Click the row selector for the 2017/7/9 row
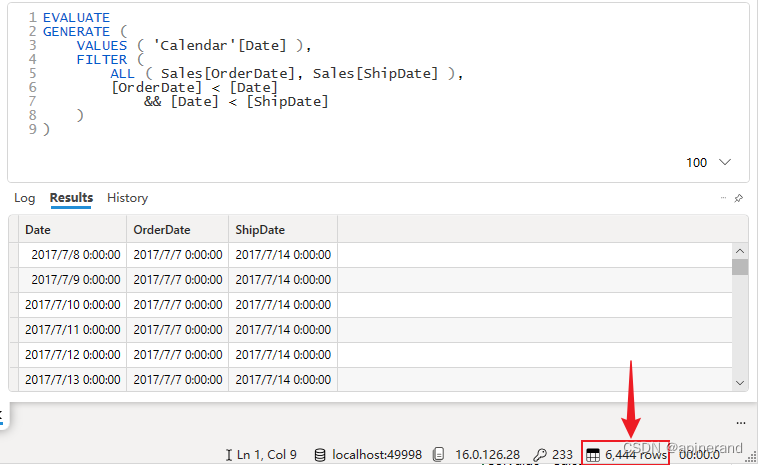Viewport: 758px width, 465px height. pos(14,280)
